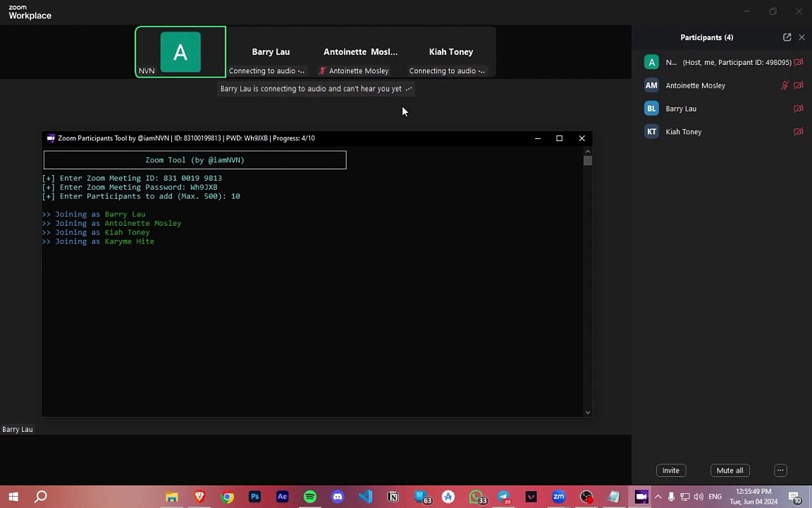Open Windows taskbar search
812x508 pixels.
tap(40, 497)
